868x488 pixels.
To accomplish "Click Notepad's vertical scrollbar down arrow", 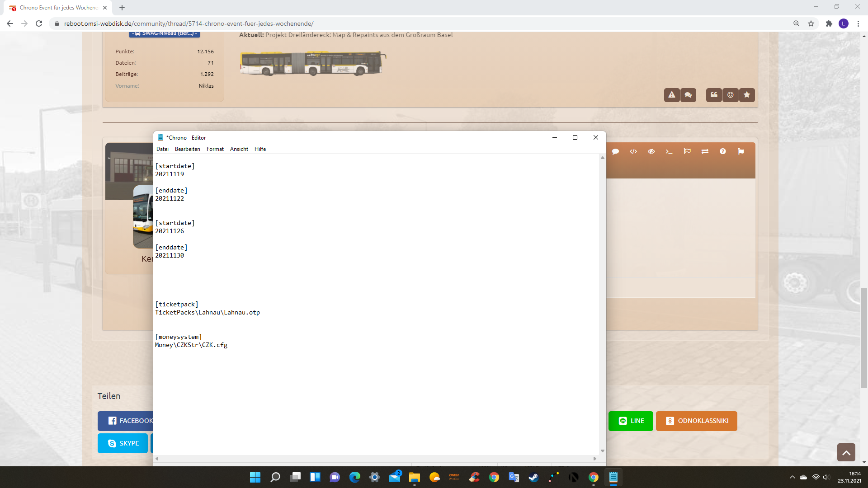I will click(602, 451).
